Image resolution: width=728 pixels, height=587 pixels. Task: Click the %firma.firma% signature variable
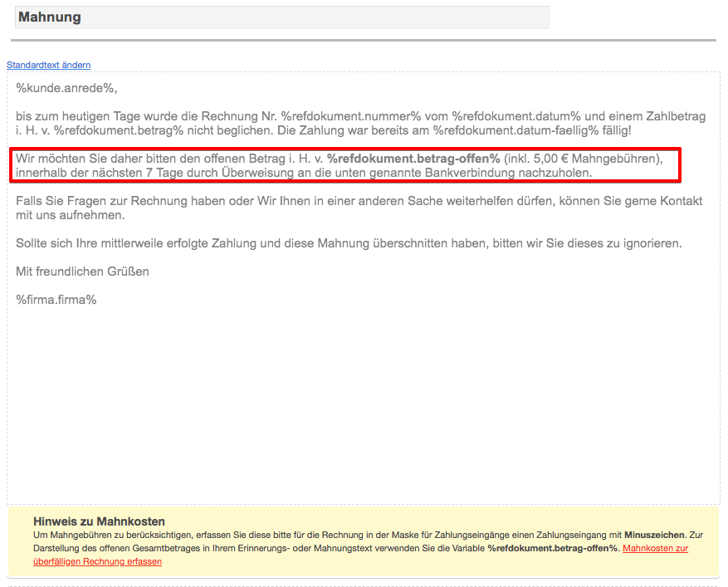click(x=56, y=300)
